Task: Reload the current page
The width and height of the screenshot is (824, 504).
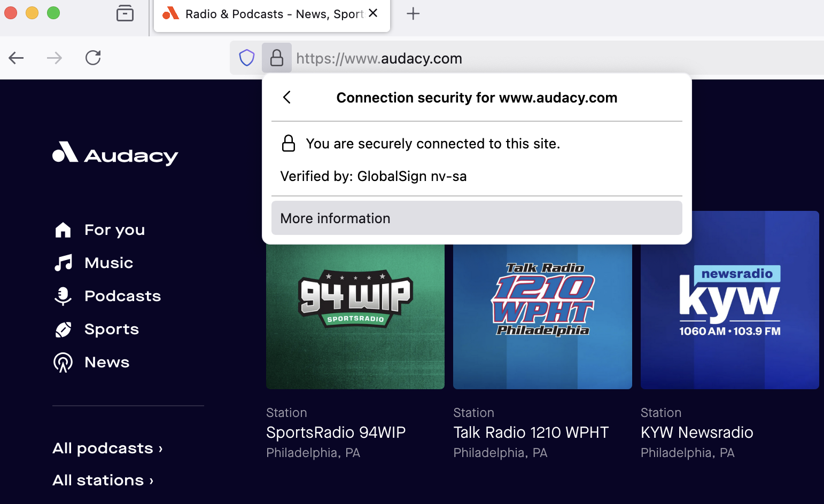Action: (93, 58)
